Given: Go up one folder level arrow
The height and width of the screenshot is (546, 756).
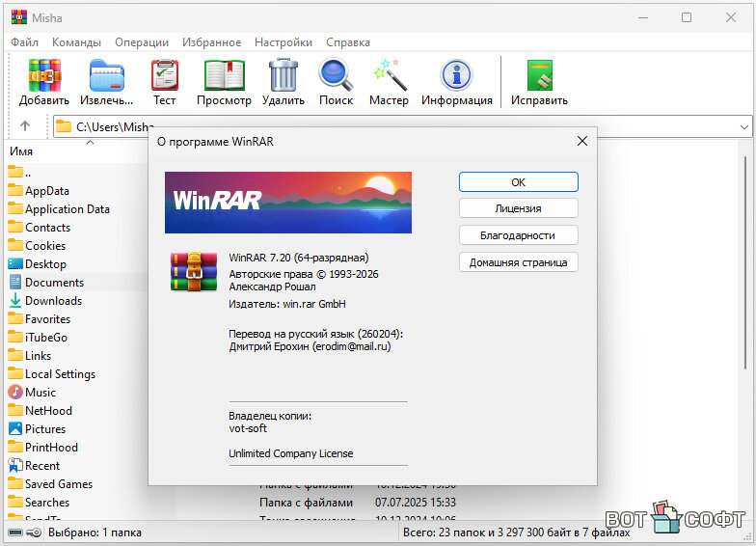Looking at the screenshot, I should click(x=25, y=125).
